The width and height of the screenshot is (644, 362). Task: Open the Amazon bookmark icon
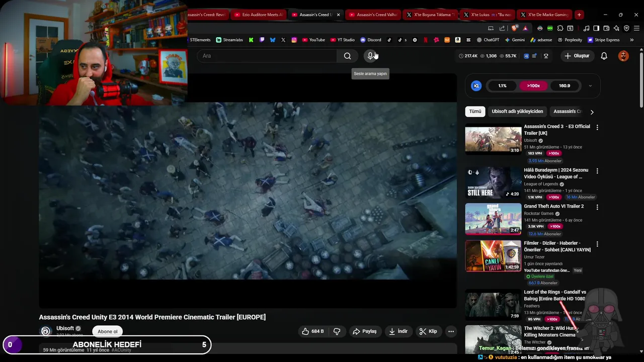457,40
